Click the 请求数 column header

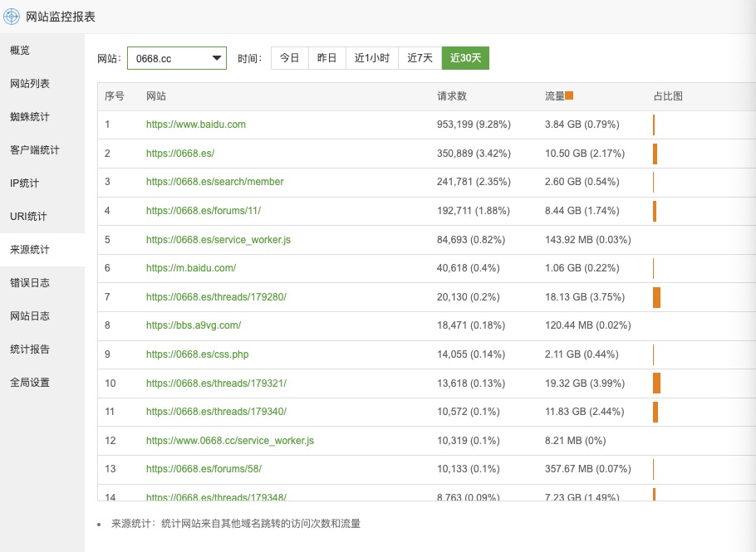(x=452, y=96)
